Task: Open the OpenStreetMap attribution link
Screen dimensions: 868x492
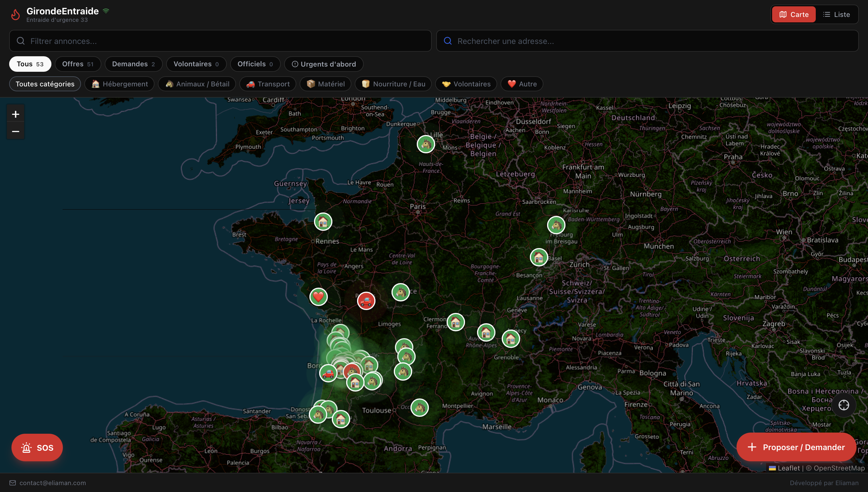Action: point(839,468)
